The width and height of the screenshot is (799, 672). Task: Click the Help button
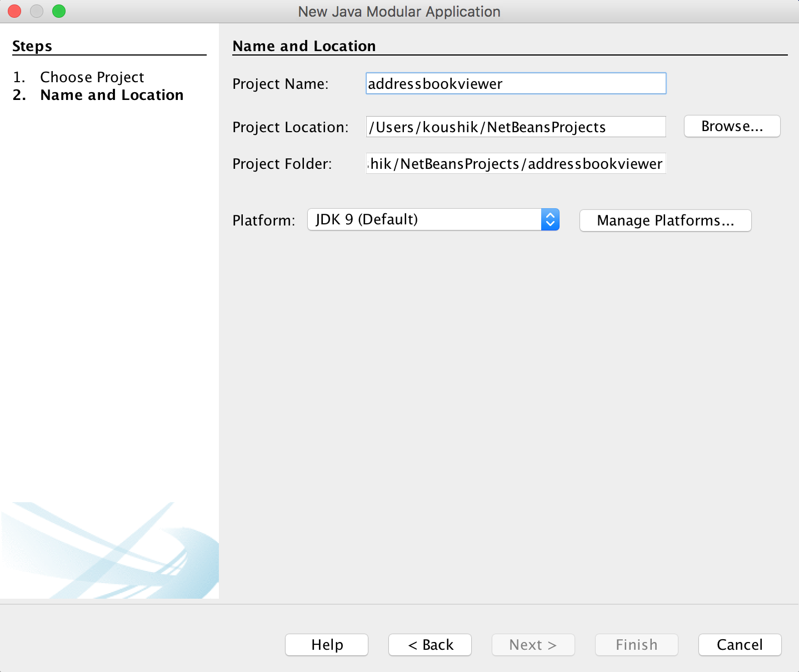point(327,645)
